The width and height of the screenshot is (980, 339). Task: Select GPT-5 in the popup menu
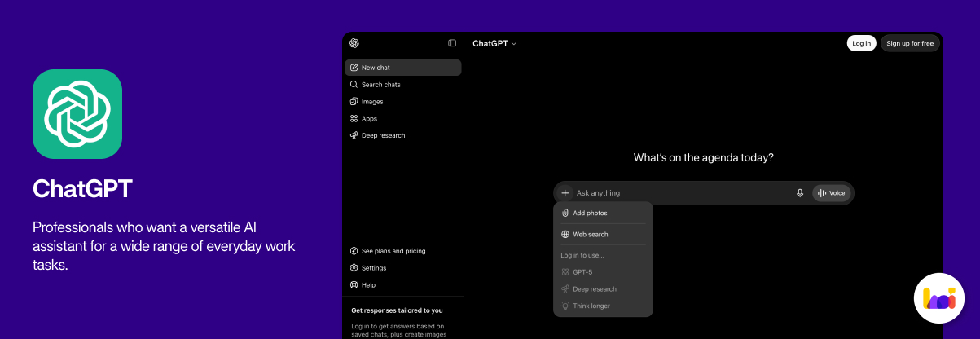click(x=603, y=272)
